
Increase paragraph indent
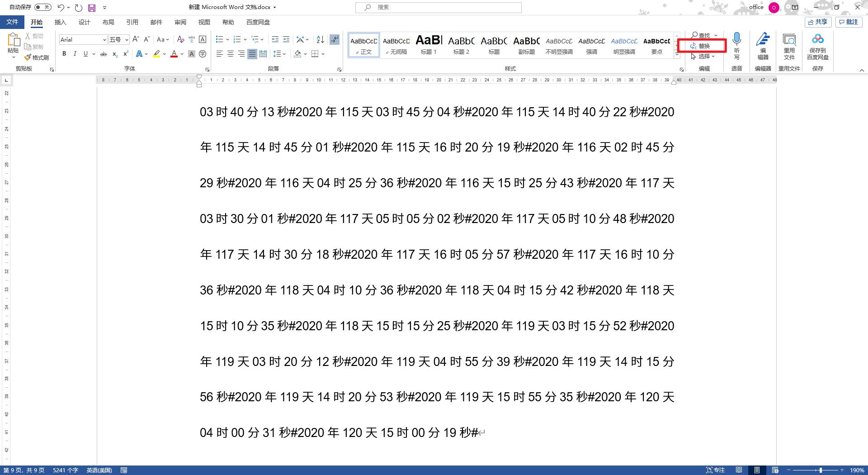(x=286, y=40)
